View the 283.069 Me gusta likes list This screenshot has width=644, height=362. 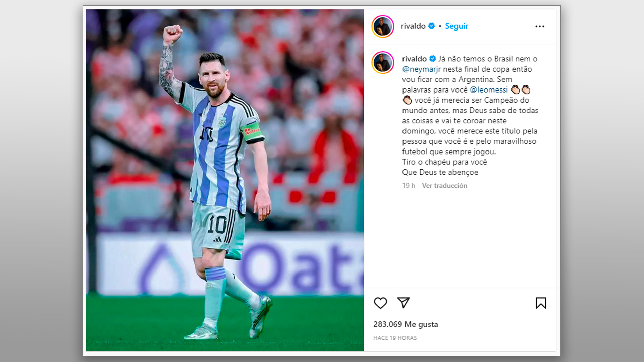[406, 324]
